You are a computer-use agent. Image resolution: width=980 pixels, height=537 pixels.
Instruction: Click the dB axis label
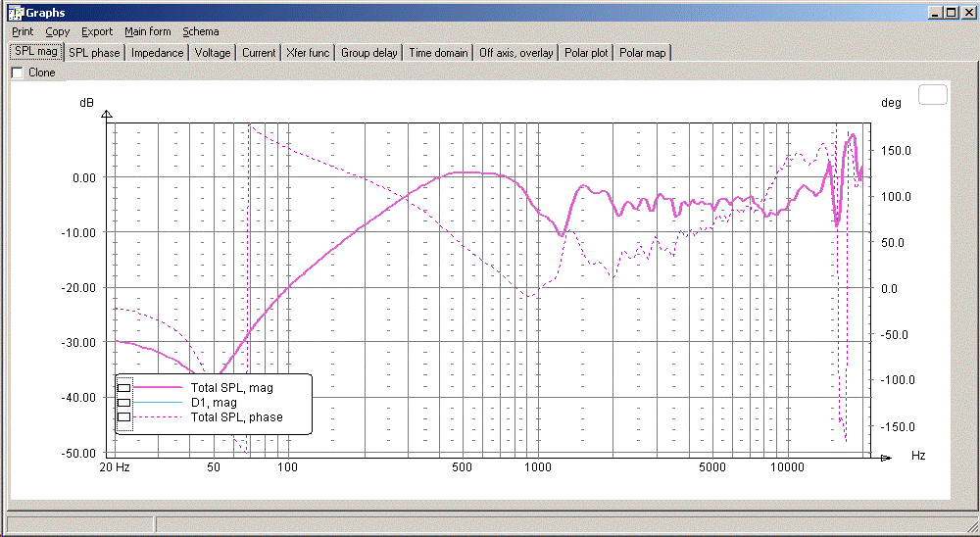[x=87, y=102]
